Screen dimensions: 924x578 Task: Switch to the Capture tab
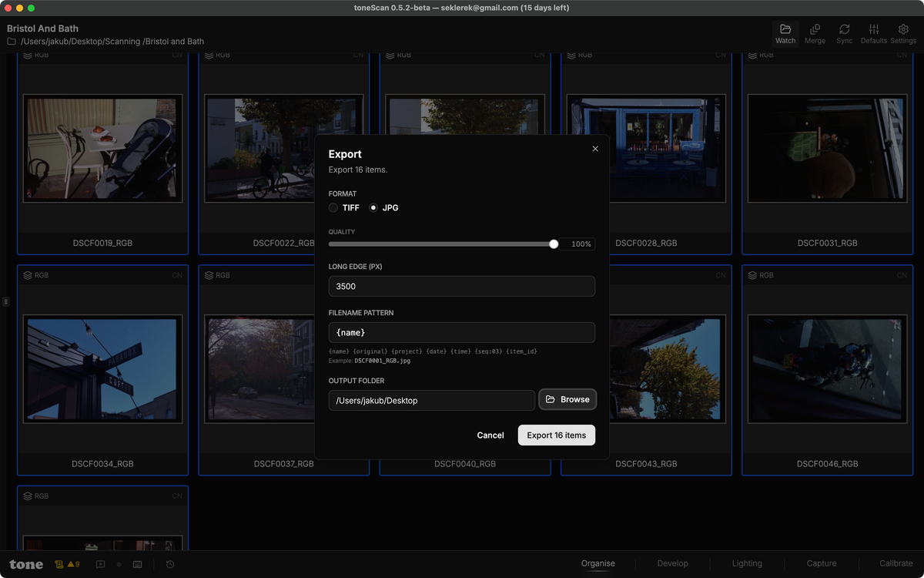coord(822,563)
